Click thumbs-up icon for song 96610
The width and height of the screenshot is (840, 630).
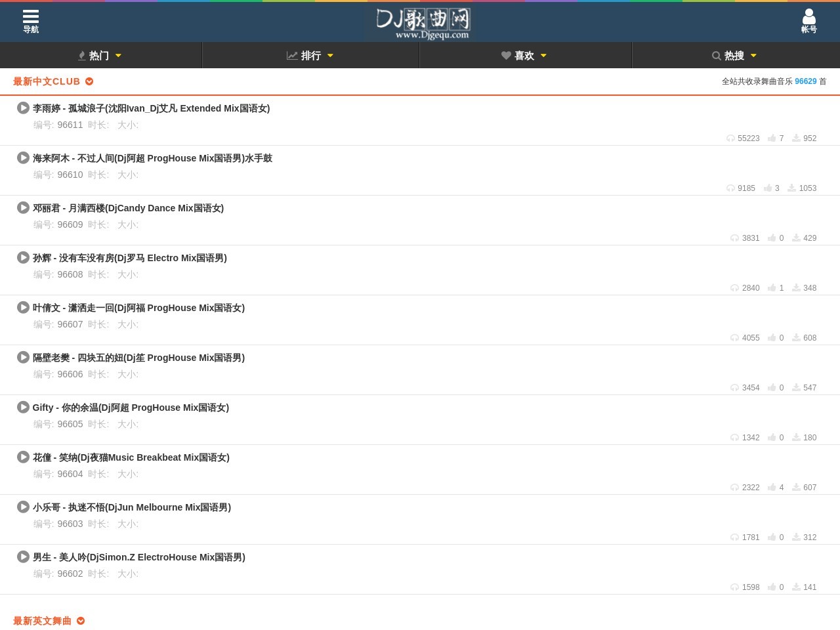[768, 188]
